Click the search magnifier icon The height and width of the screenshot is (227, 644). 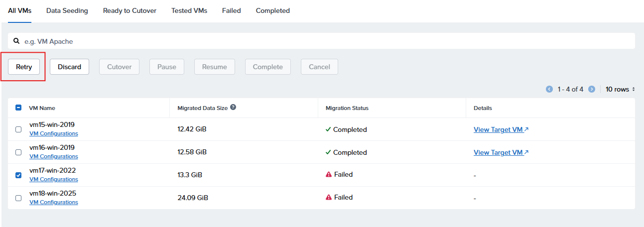pos(16,41)
